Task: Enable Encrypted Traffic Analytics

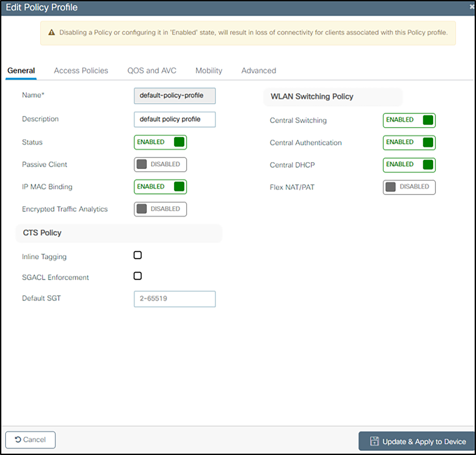Action: point(160,209)
